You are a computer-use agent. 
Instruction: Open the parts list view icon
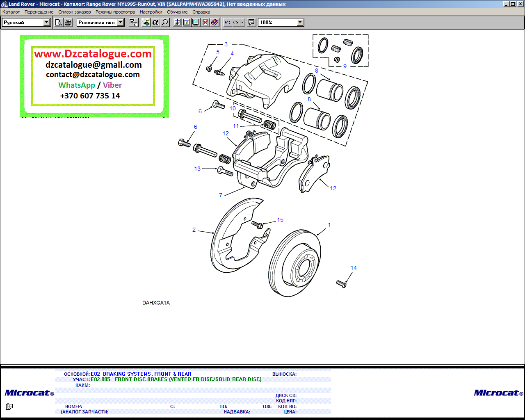(177, 23)
